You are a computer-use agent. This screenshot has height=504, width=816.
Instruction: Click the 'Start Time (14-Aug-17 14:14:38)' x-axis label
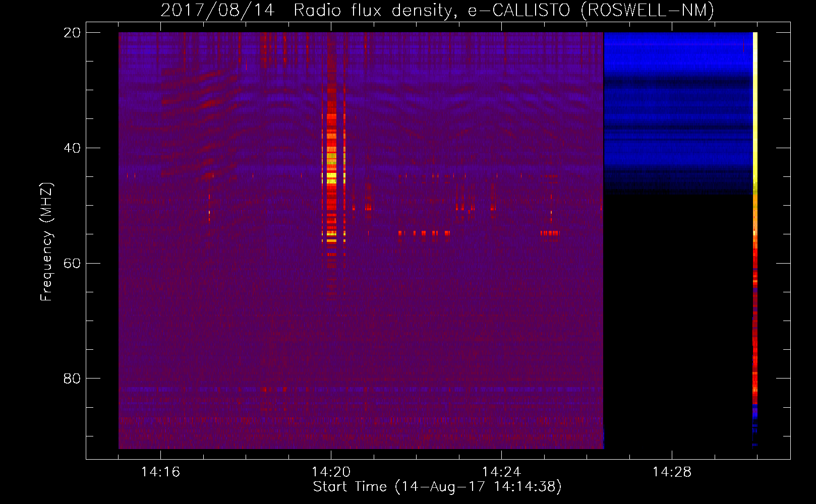click(x=437, y=487)
